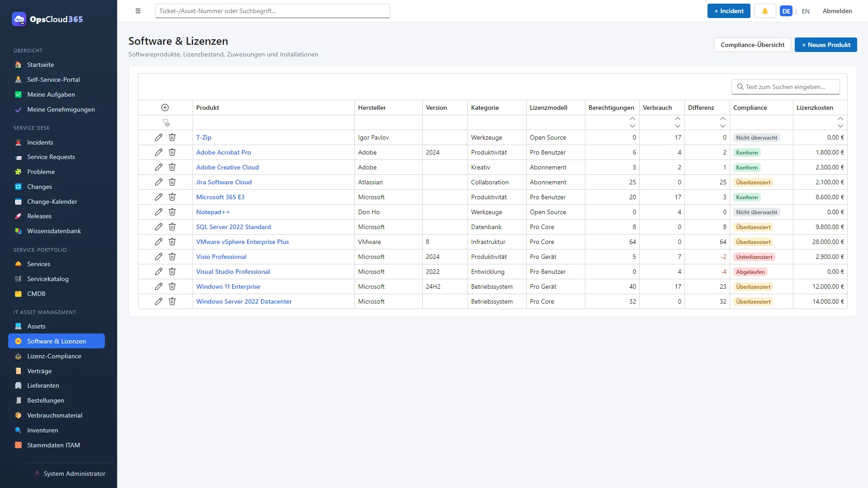
Task: Open the Windows 11 Enterprise link
Action: click(228, 286)
